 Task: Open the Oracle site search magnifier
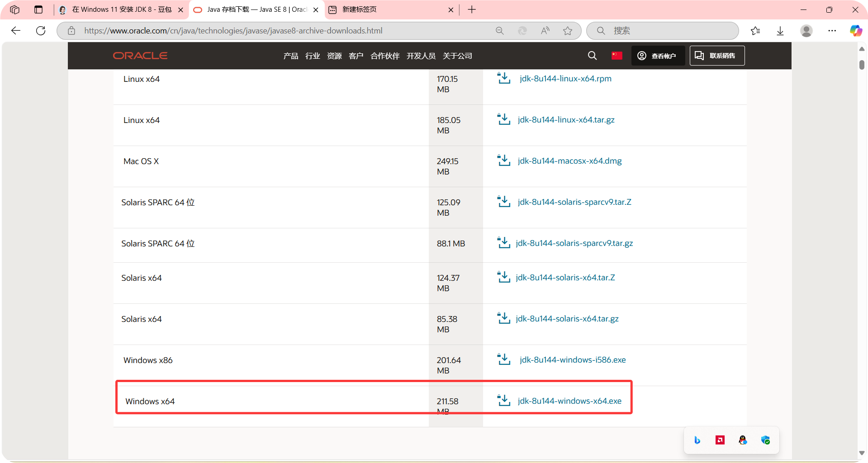[x=592, y=56]
